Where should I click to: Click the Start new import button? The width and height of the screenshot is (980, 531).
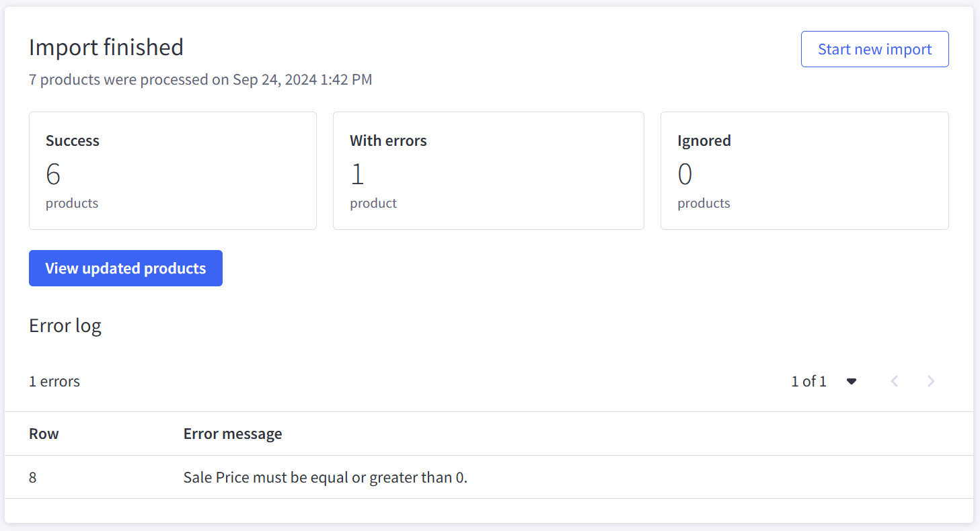[874, 49]
